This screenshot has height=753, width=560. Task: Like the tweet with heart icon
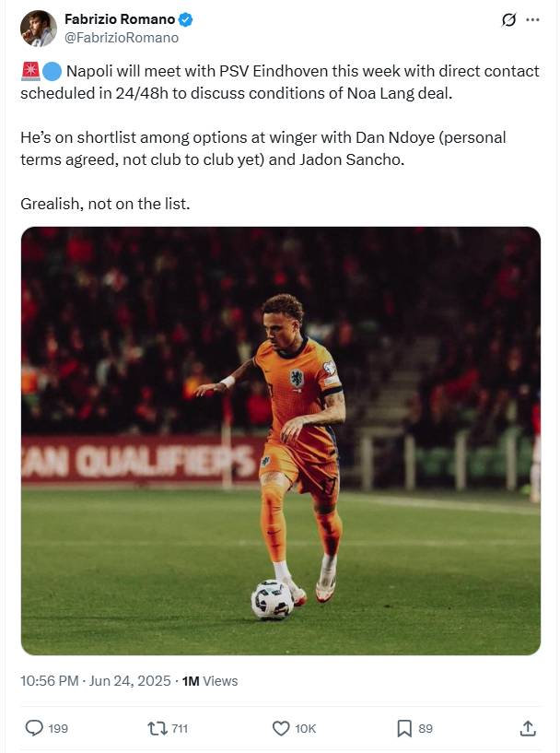pos(281,728)
